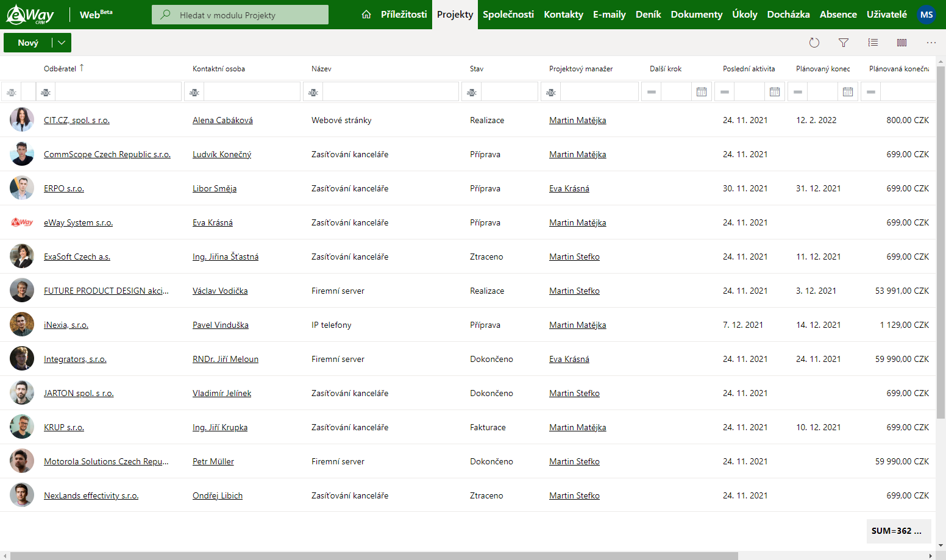Image resolution: width=946 pixels, height=560 pixels.
Task: Select the Webové stránky project name cell
Action: pos(341,121)
